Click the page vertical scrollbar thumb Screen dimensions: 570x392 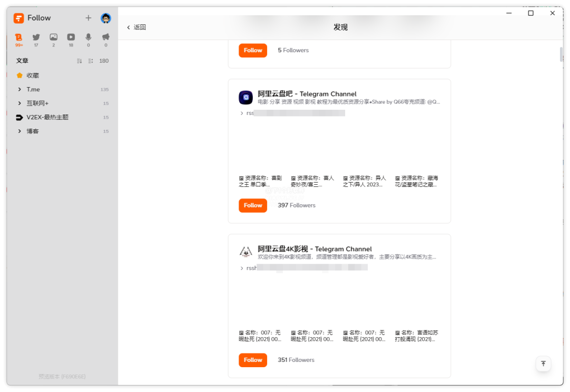[561, 54]
